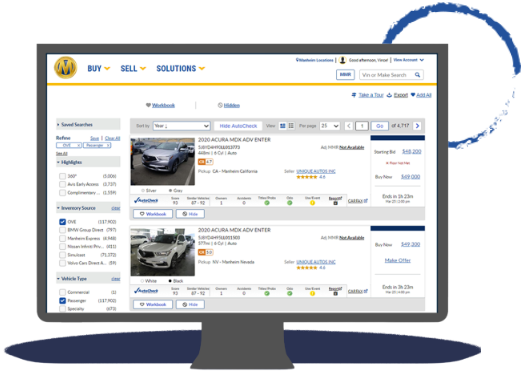Click the Manheim gold logo
The height and width of the screenshot is (374, 523).
click(x=66, y=68)
